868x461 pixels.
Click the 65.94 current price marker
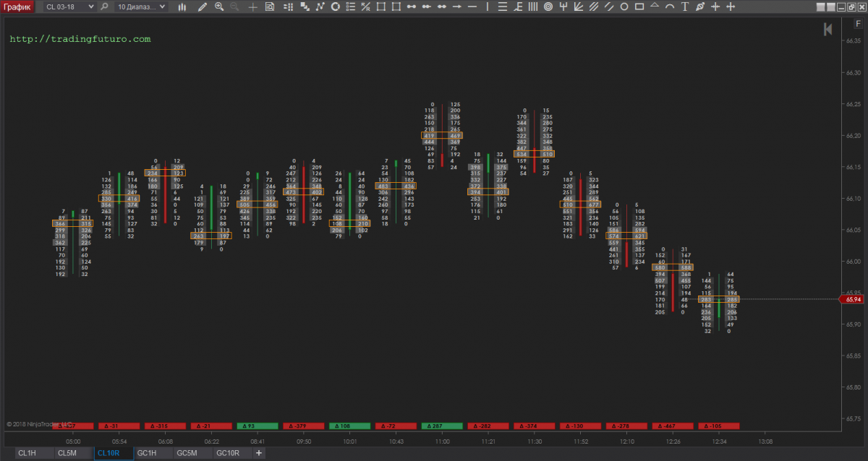(x=851, y=299)
